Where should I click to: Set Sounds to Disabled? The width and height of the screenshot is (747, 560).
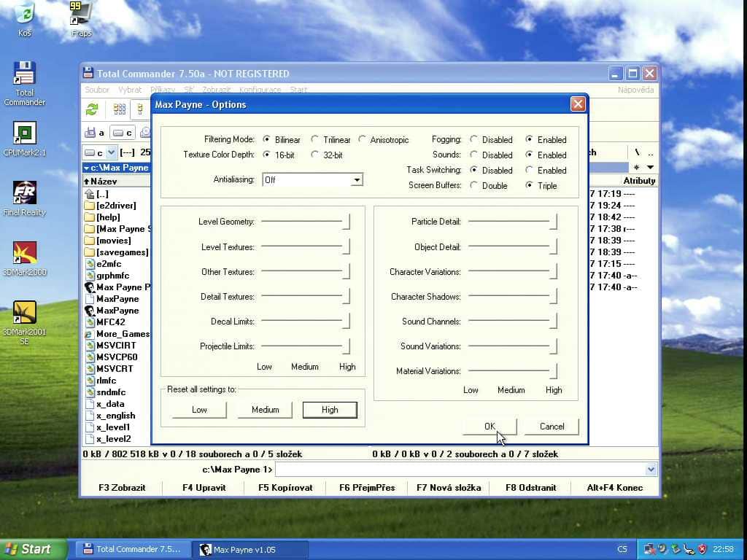click(473, 155)
